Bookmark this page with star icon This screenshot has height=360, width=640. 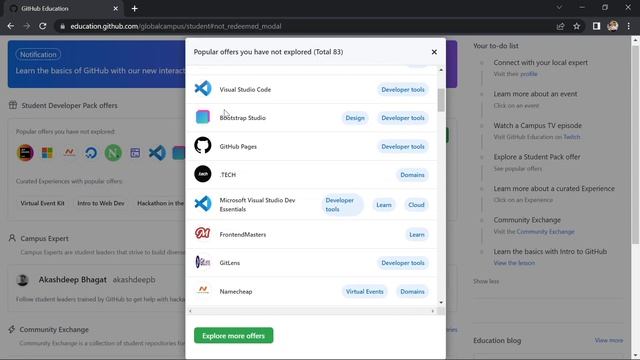[576, 26]
